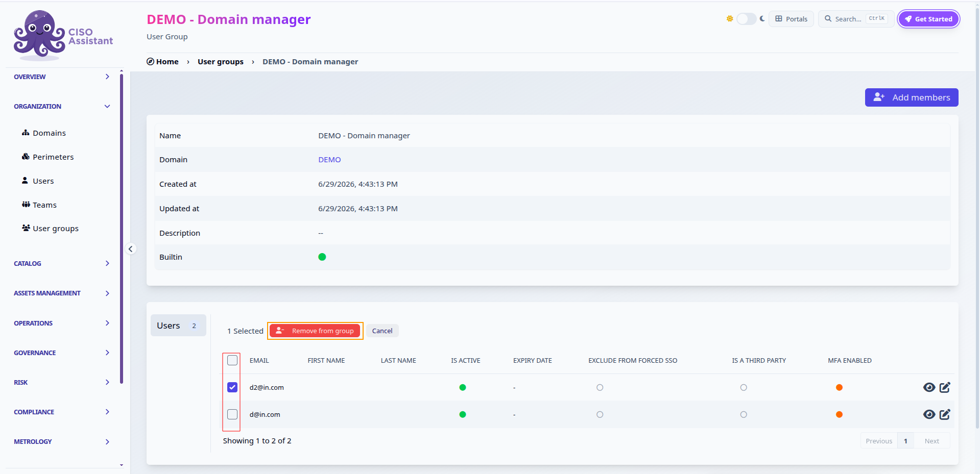980x474 pixels.
Task: Go to User groups breadcrumb
Action: click(221, 62)
